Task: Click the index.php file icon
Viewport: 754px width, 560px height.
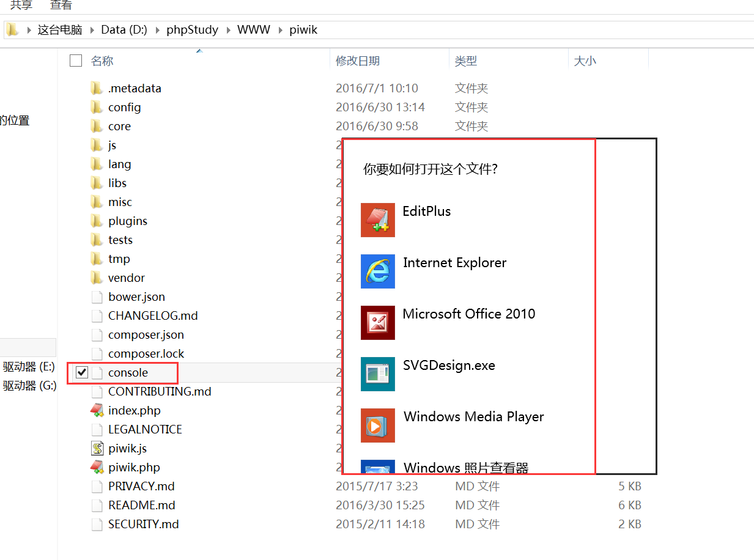Action: pyautogui.click(x=96, y=410)
